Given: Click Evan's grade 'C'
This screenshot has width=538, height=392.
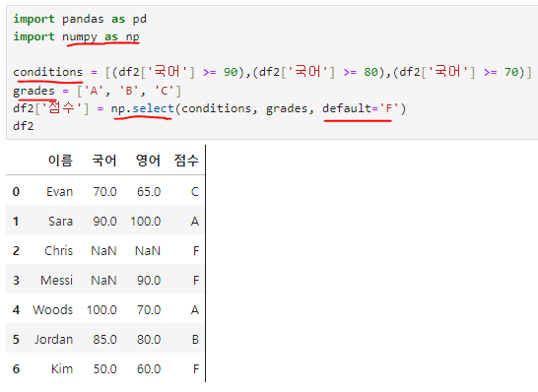Looking at the screenshot, I should click(x=195, y=192).
